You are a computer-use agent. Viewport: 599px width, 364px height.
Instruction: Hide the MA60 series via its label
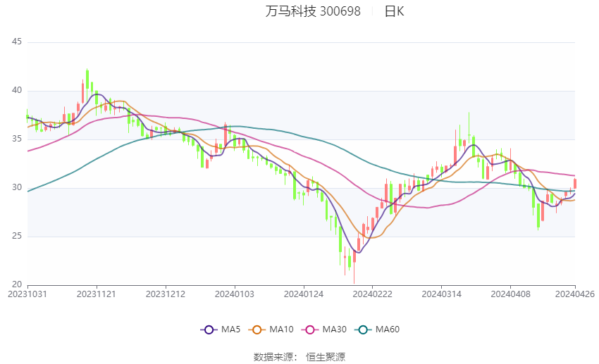(388, 330)
